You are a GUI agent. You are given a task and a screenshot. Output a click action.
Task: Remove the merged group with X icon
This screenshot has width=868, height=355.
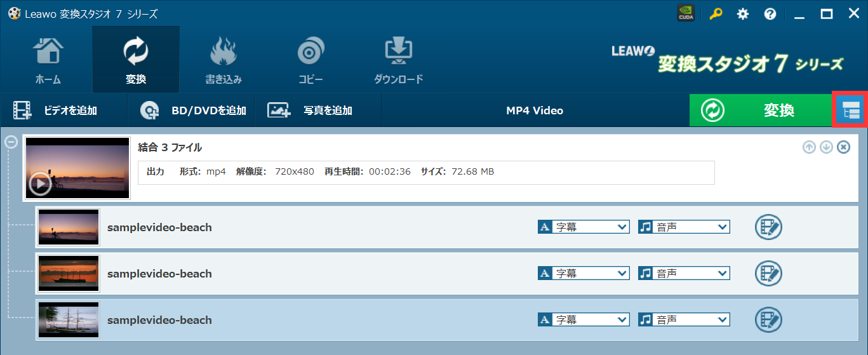pos(843,147)
